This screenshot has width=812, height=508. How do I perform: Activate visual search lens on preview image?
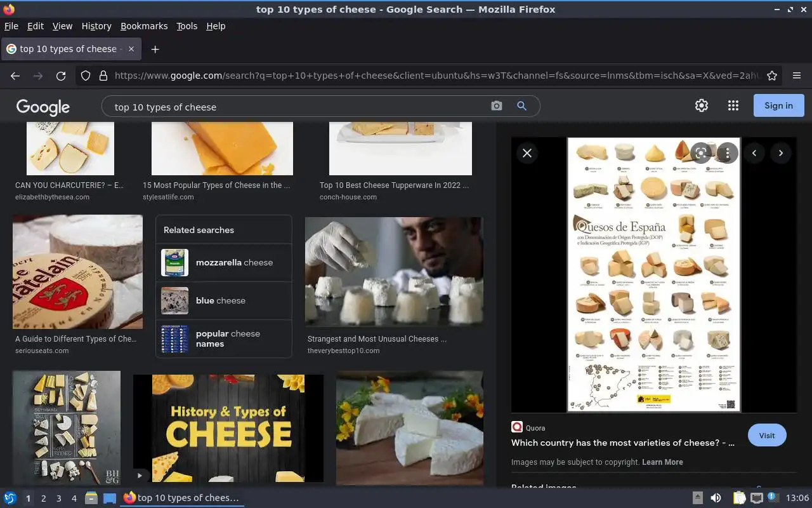coord(701,153)
